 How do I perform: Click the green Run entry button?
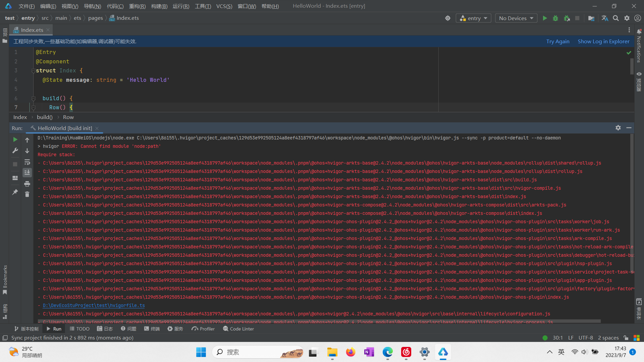pyautogui.click(x=545, y=18)
